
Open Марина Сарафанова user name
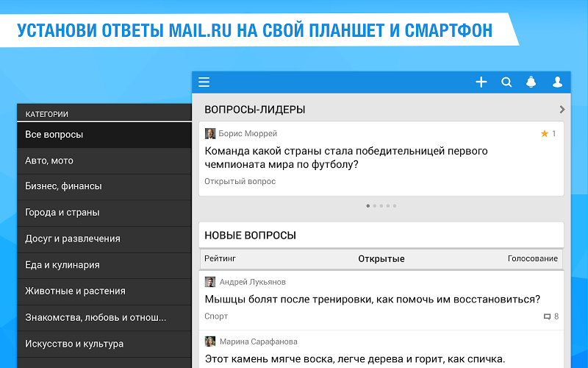(x=259, y=342)
